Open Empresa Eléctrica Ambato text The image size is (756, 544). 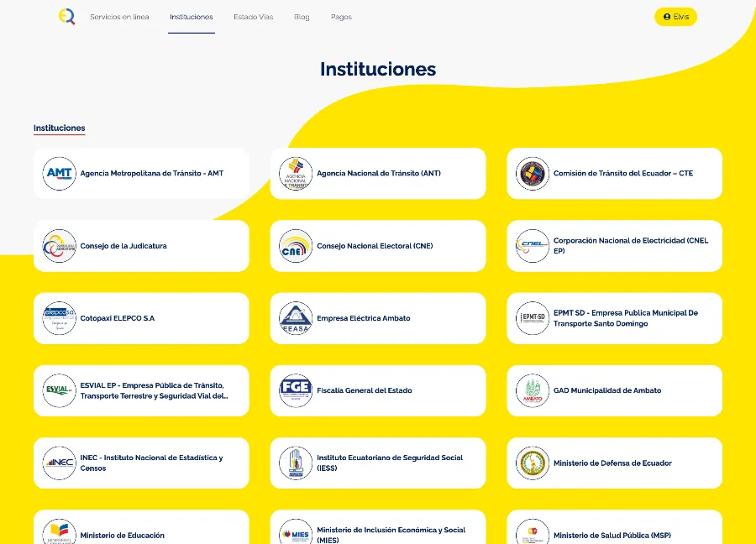pos(364,318)
